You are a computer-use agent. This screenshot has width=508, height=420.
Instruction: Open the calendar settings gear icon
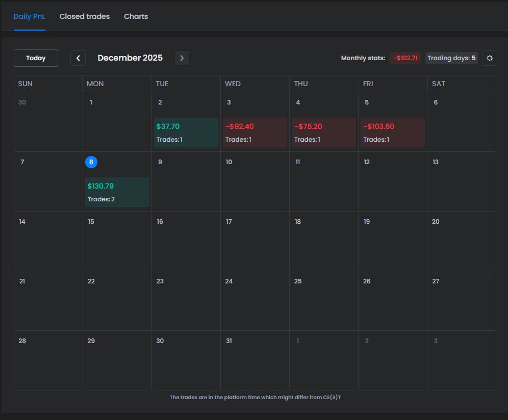[x=490, y=58]
